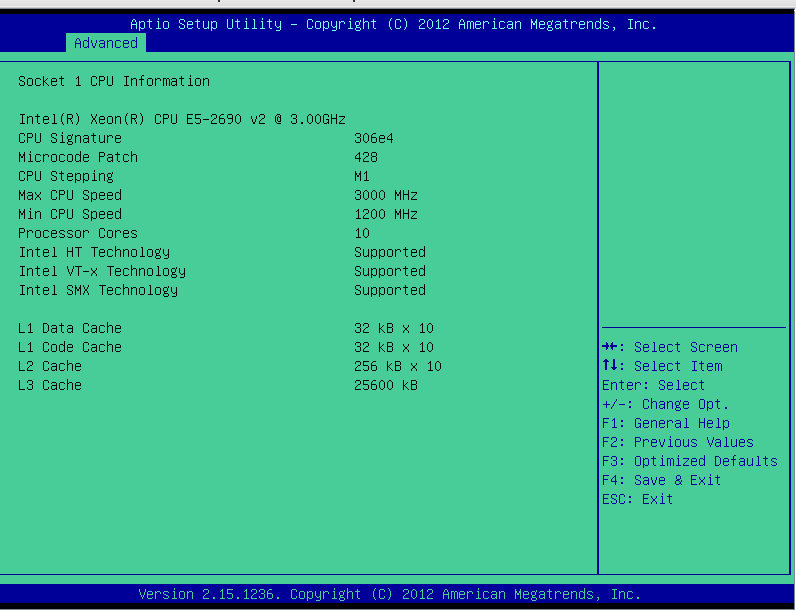
Task: Click the F1: General Help hint
Action: click(x=666, y=423)
